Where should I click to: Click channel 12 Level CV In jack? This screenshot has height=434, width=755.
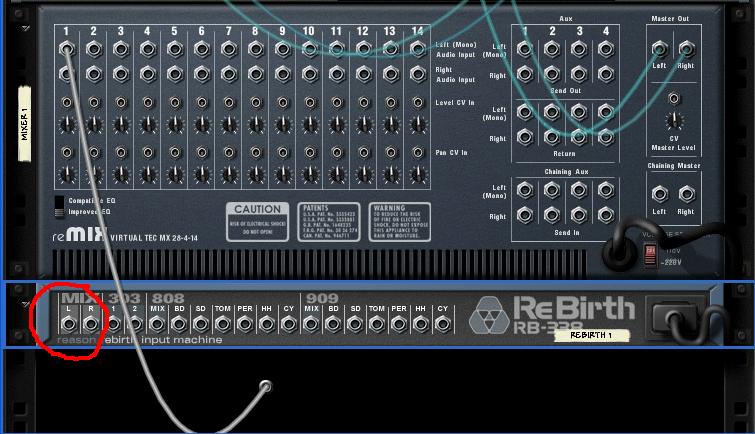click(364, 103)
